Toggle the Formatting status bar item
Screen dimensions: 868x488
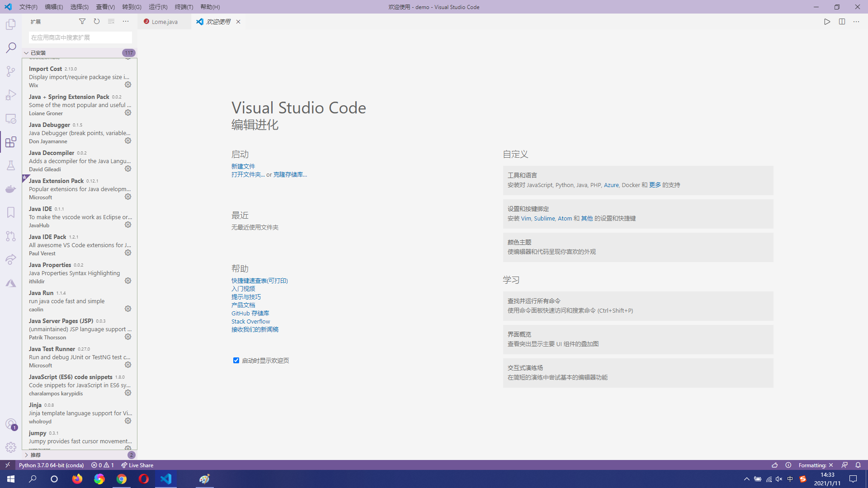tap(815, 465)
